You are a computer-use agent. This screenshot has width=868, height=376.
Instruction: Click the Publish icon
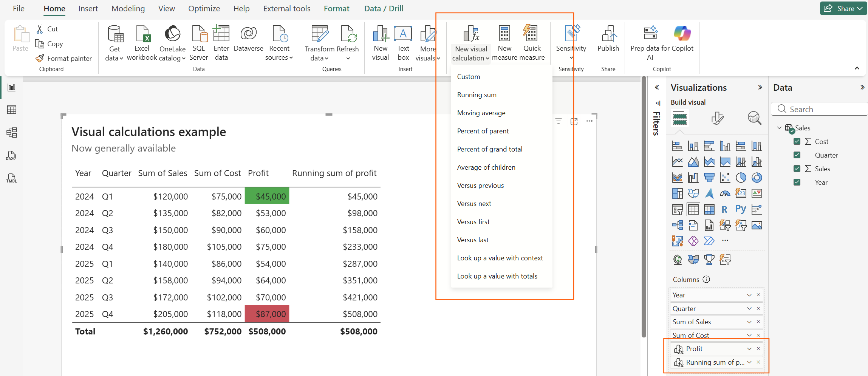(609, 34)
